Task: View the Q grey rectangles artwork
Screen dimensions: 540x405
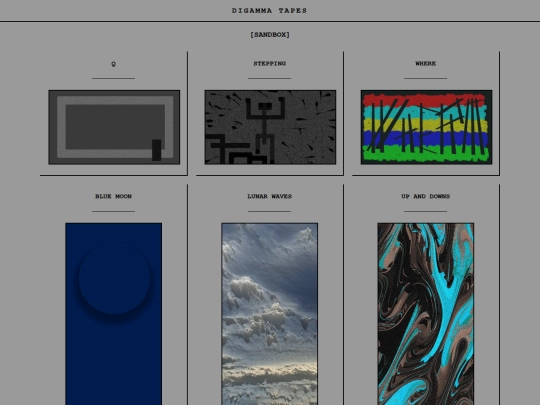Action: 114,127
